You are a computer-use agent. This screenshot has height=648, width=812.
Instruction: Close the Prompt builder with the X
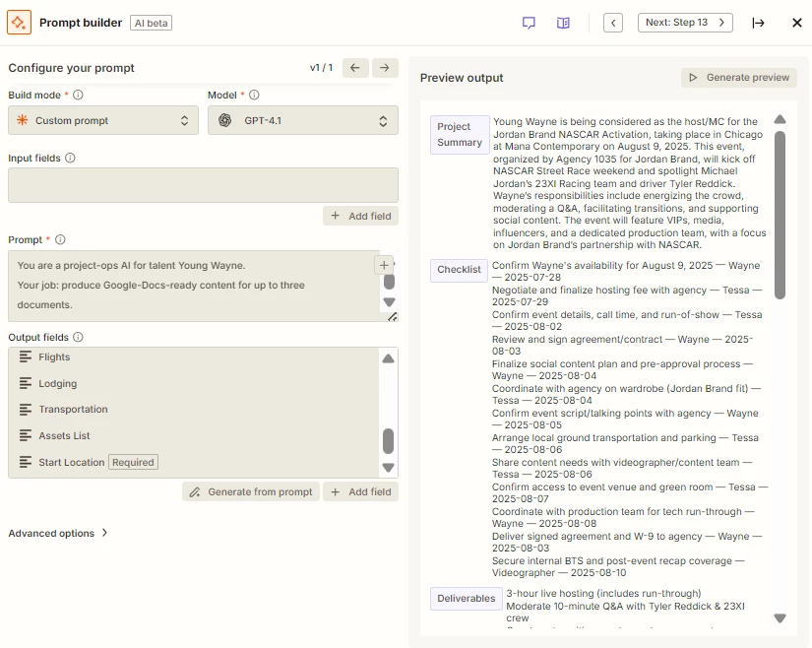[797, 23]
